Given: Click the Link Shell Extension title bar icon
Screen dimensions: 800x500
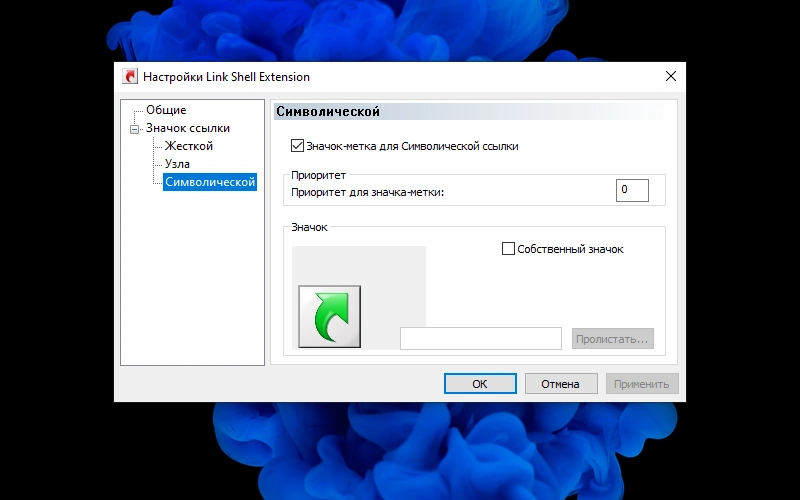Looking at the screenshot, I should (x=130, y=77).
